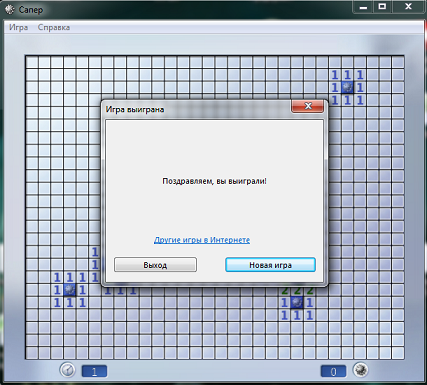Close the Сапер main window
The width and height of the screenshot is (427, 385).
point(408,7)
